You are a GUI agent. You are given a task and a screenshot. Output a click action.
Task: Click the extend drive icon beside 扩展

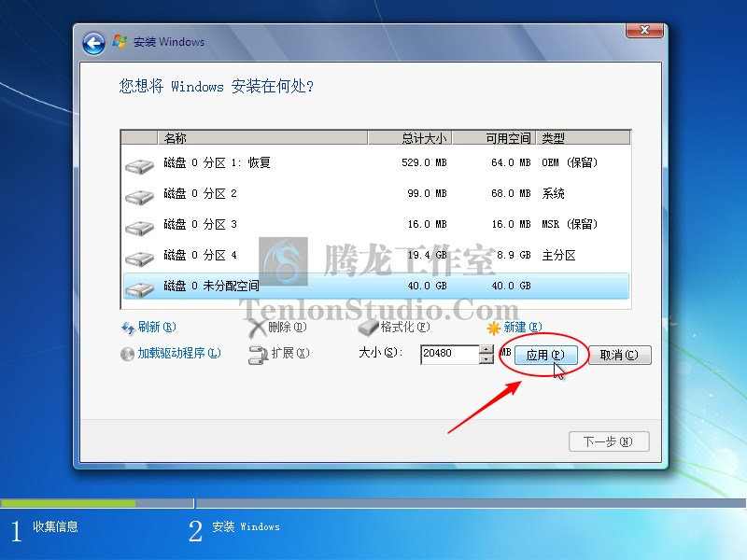click(259, 355)
